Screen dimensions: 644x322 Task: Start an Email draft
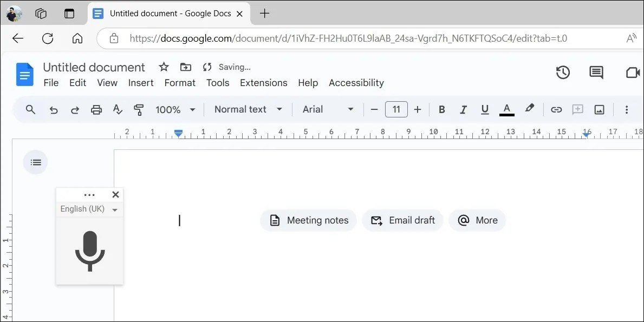[x=402, y=220]
